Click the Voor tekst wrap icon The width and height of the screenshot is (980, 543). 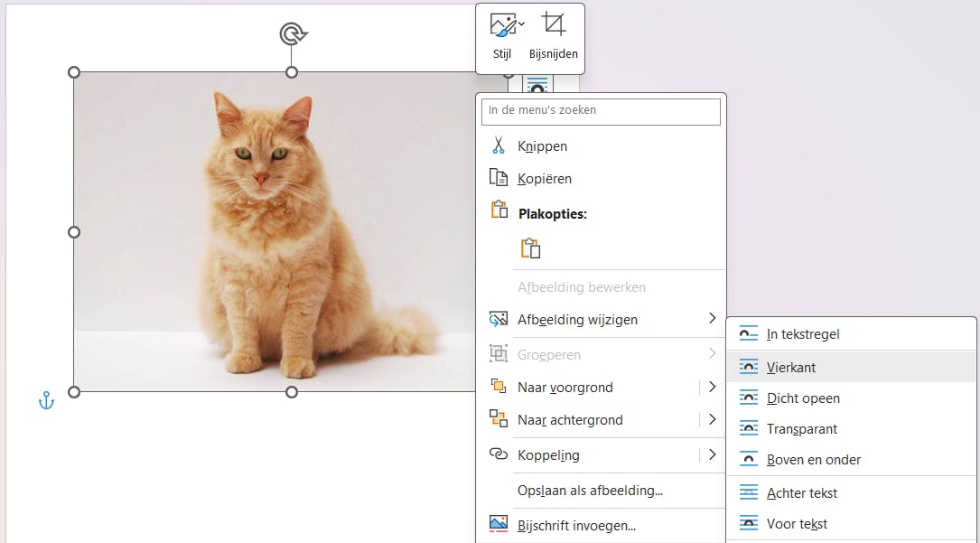pos(748,523)
